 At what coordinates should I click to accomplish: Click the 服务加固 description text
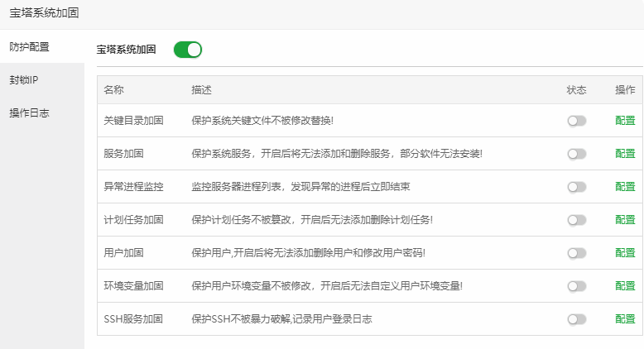tap(337, 154)
